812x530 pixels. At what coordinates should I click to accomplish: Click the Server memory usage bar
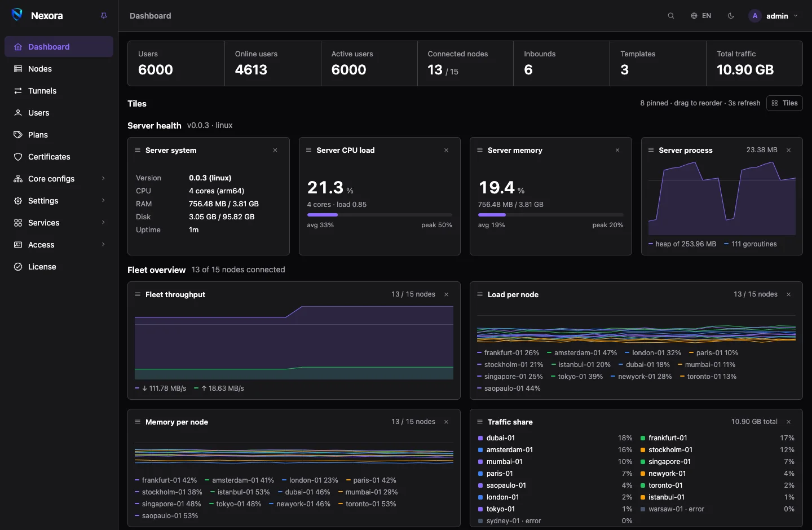551,215
